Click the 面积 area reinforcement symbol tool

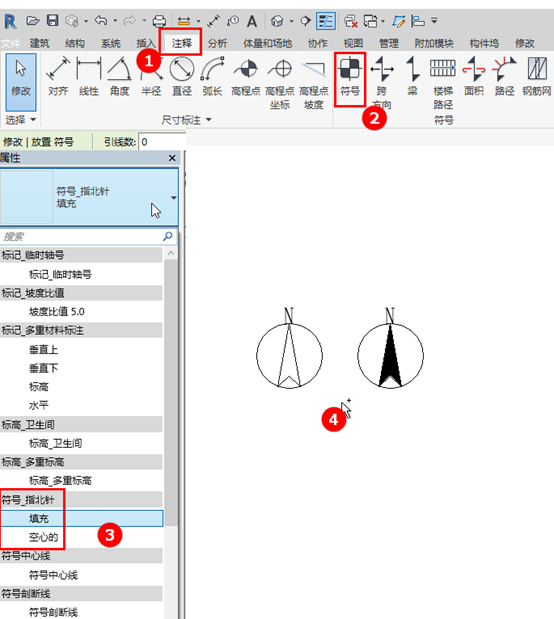pyautogui.click(x=474, y=77)
